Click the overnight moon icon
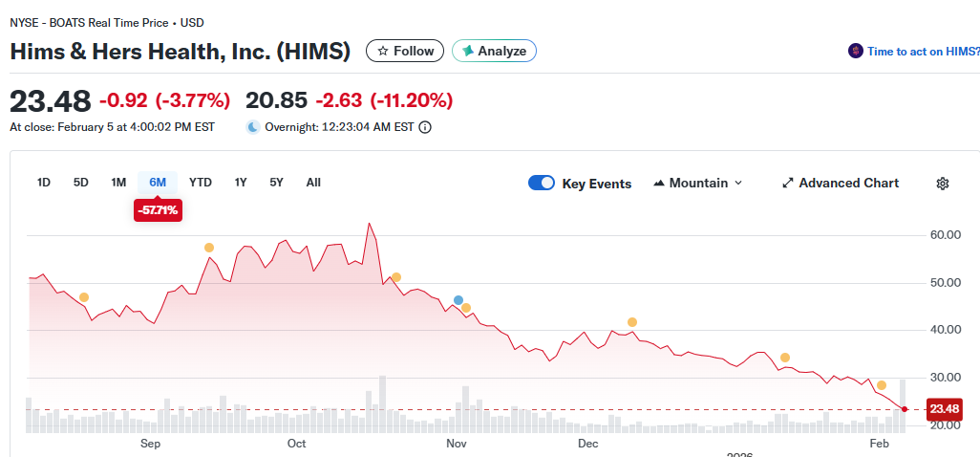Screen dimensions: 980x457 [x=253, y=127]
